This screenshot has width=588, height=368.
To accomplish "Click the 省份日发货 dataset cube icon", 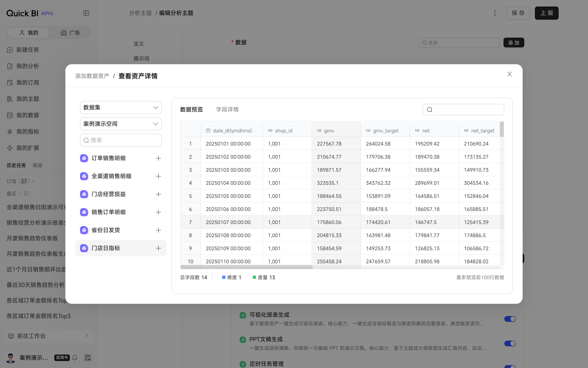I will (84, 230).
